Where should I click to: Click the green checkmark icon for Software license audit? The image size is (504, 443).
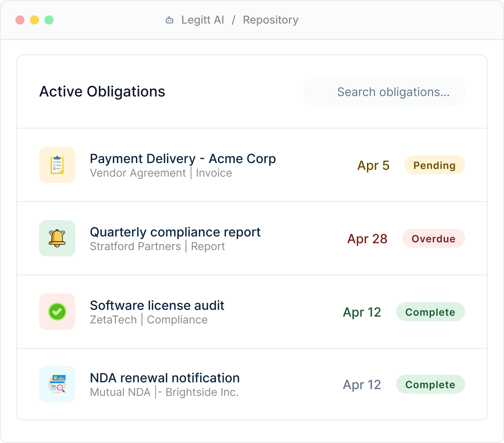[57, 312]
